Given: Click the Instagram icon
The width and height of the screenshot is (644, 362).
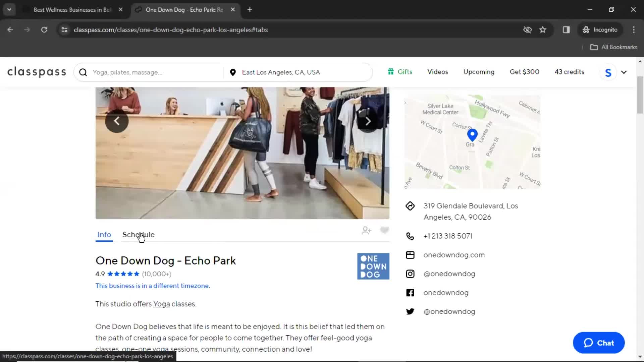Looking at the screenshot, I should (410, 274).
